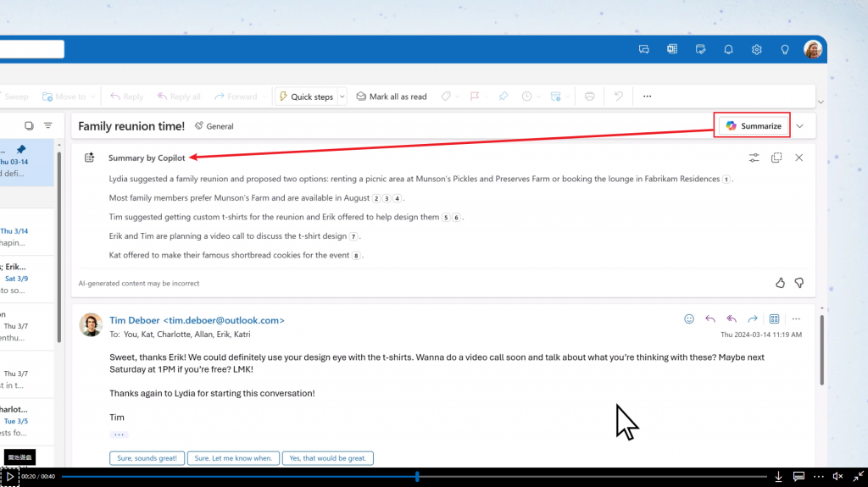The width and height of the screenshot is (868, 487).
Task: Open the apps grid icon in message header
Action: point(774,318)
